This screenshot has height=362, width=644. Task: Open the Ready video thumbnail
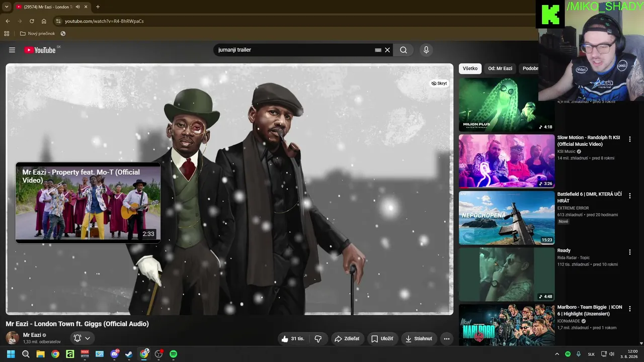[x=507, y=274]
